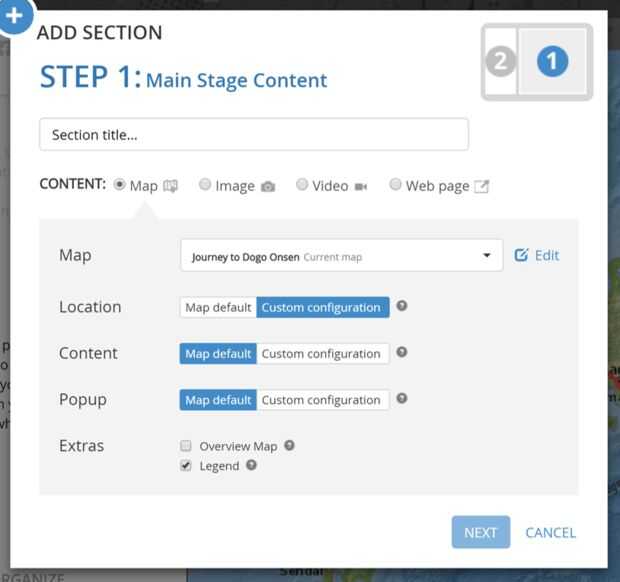This screenshot has height=582, width=620.
Task: Click the blue plus circle icon
Action: (14, 17)
